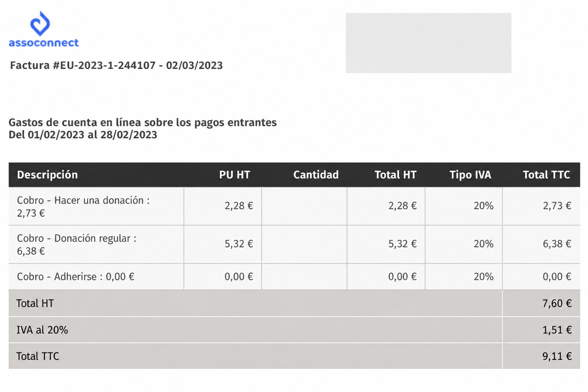Click the 6,38 € total TTC cell
The image size is (588, 392).
[x=557, y=244]
